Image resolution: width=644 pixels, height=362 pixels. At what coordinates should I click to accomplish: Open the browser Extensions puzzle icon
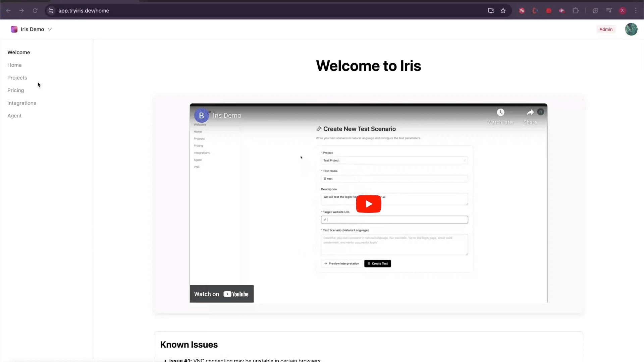pyautogui.click(x=576, y=11)
